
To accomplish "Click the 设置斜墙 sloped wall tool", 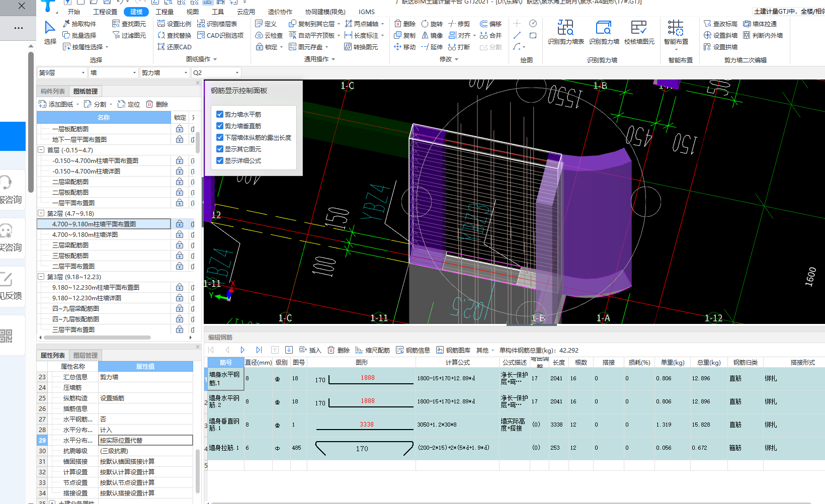I will 720,35.
